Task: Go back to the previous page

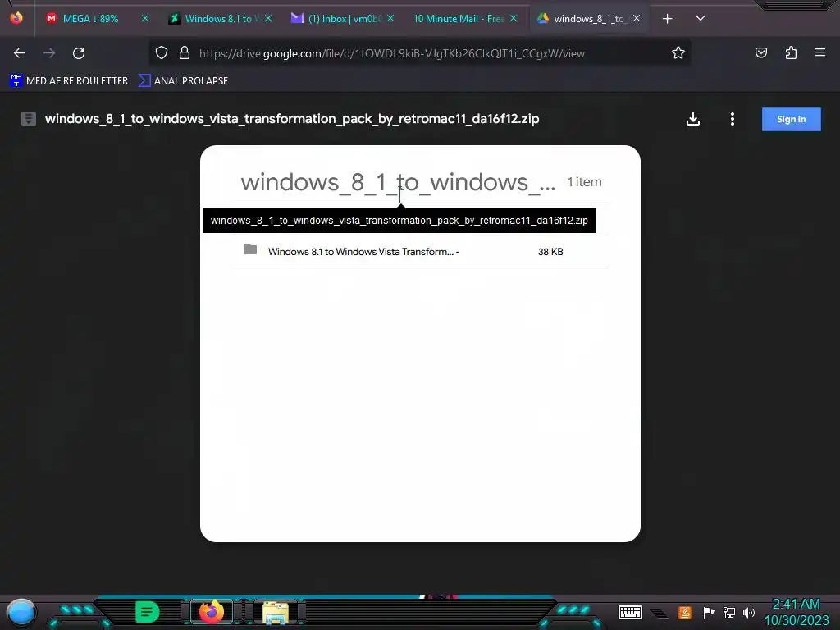Action: click(x=20, y=53)
